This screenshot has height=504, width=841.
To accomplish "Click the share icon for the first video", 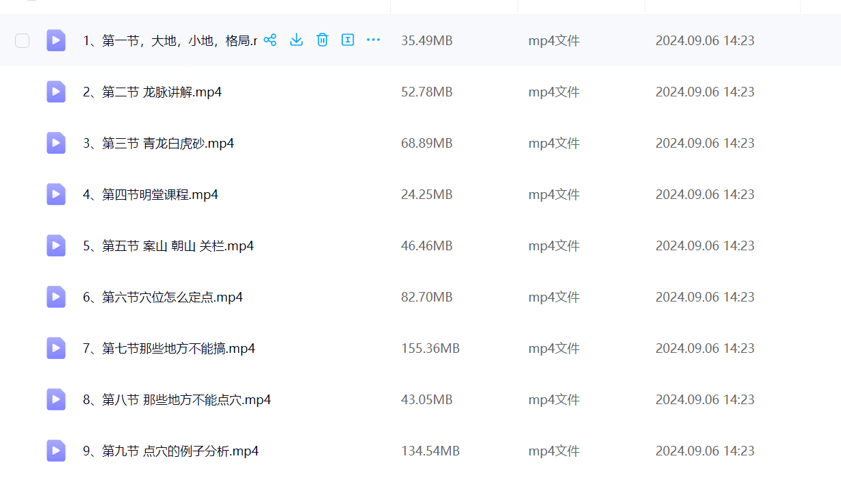I will pyautogui.click(x=270, y=40).
